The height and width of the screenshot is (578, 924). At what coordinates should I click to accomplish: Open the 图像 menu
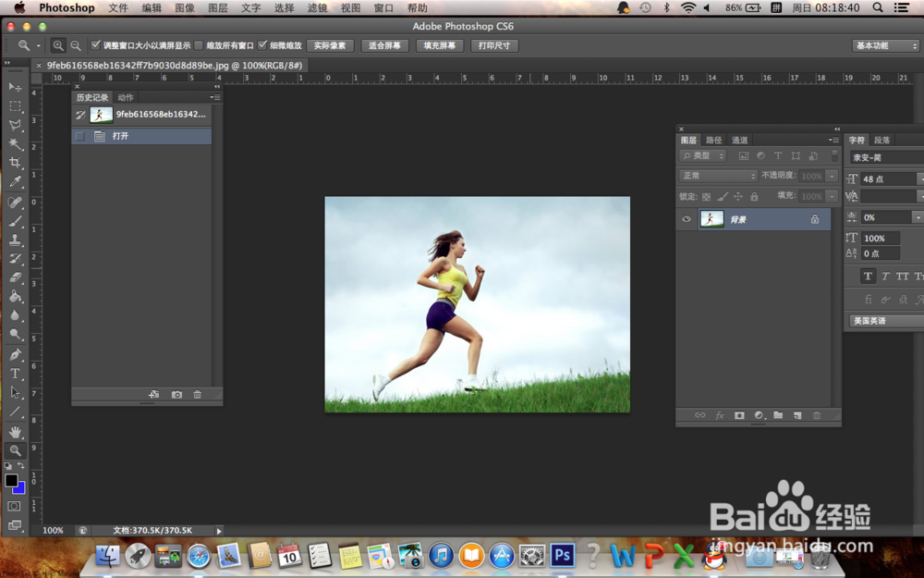185,8
